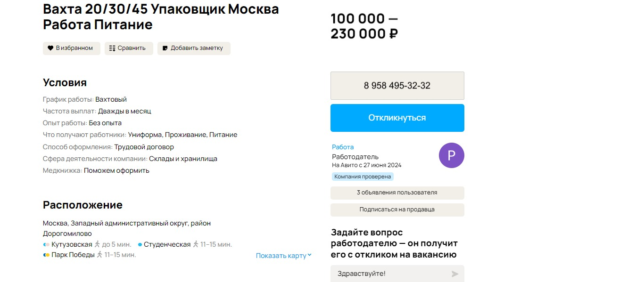Click the Парк Победы metro line icon
This screenshot has height=282, width=644.
point(46,255)
